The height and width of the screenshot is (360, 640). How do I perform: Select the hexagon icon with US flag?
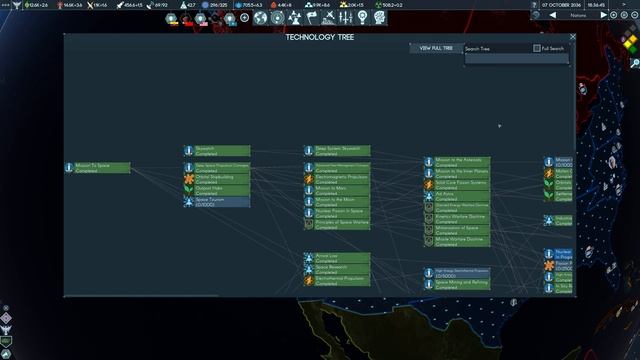pyautogui.click(x=201, y=19)
